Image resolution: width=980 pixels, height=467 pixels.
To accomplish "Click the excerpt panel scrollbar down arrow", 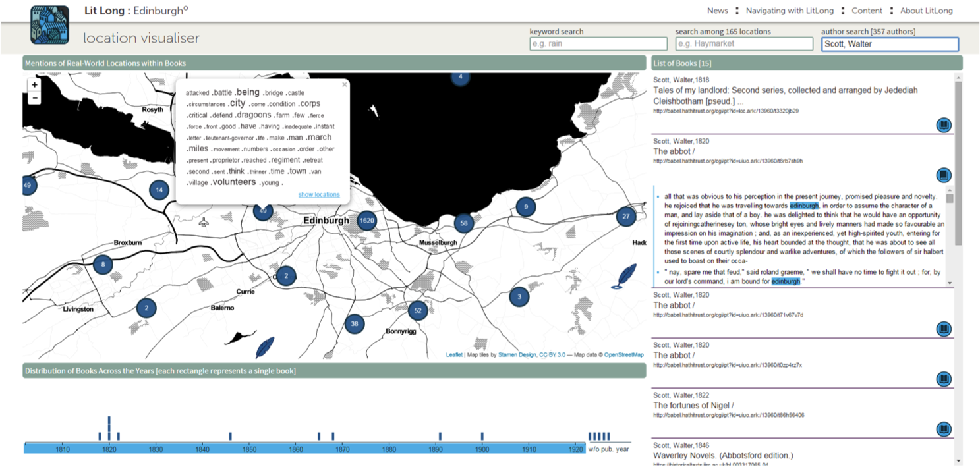I will pos(950,283).
